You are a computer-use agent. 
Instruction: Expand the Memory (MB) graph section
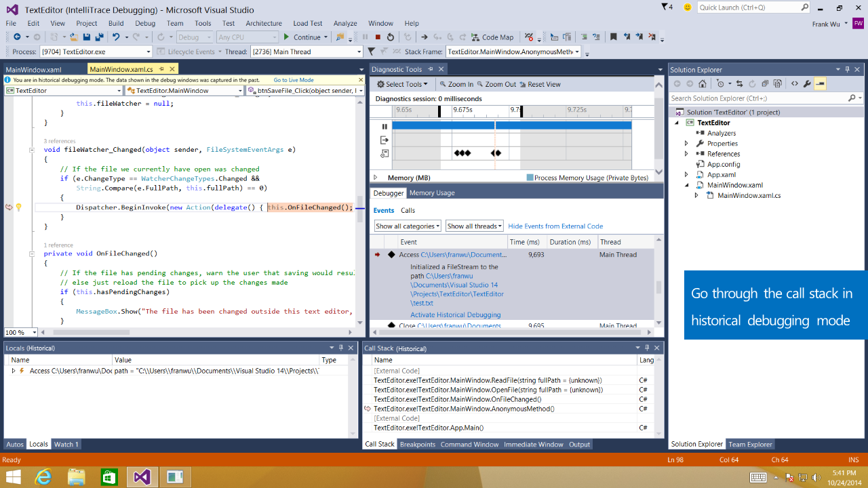pyautogui.click(x=376, y=178)
